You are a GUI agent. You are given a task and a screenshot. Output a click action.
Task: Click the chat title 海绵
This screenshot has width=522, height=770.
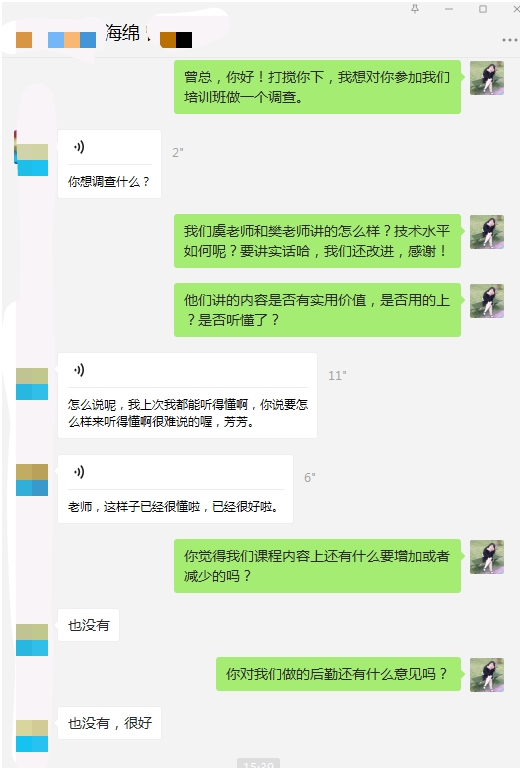[123, 33]
